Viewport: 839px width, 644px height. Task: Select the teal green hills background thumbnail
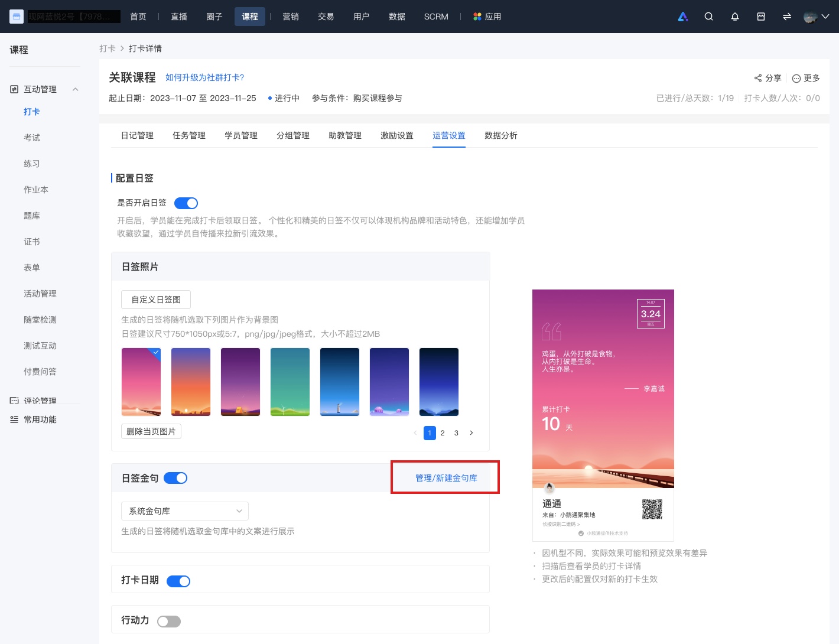pos(290,382)
